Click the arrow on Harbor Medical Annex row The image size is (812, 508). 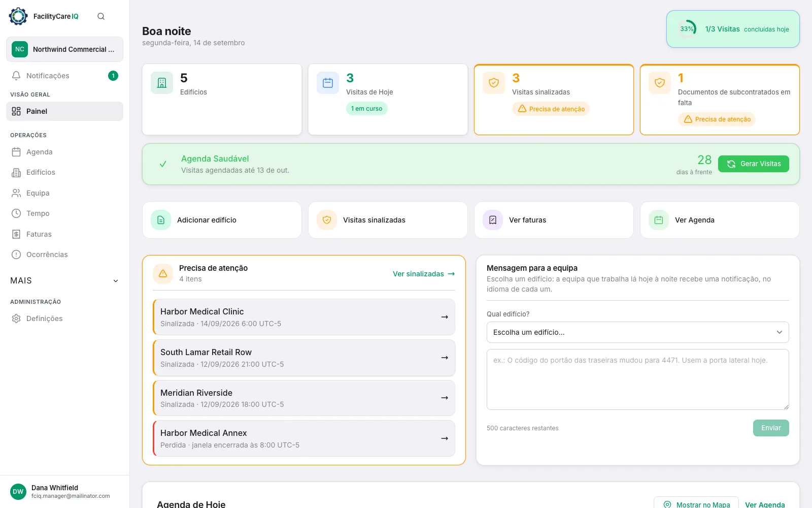(445, 438)
